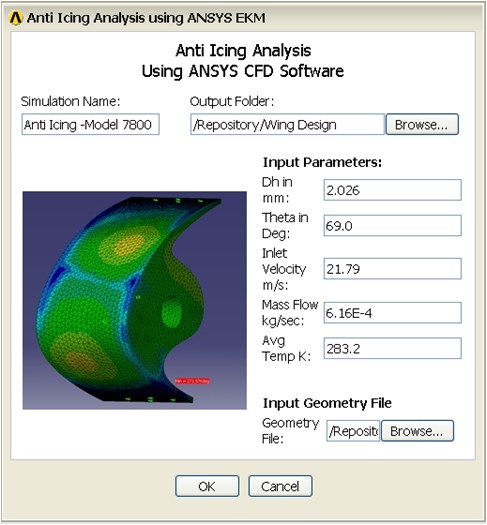
Task: Click the Input Parameters heading
Action: click(x=322, y=162)
